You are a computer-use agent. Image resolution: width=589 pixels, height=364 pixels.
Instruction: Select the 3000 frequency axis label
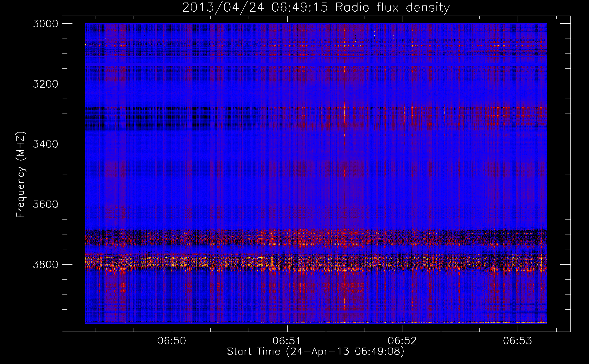[x=46, y=24]
